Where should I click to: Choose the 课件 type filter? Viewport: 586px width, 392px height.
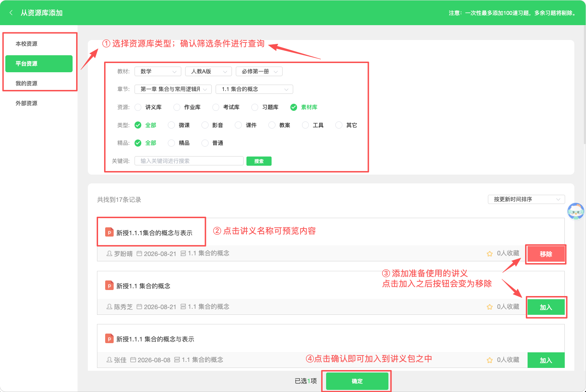[246, 125]
